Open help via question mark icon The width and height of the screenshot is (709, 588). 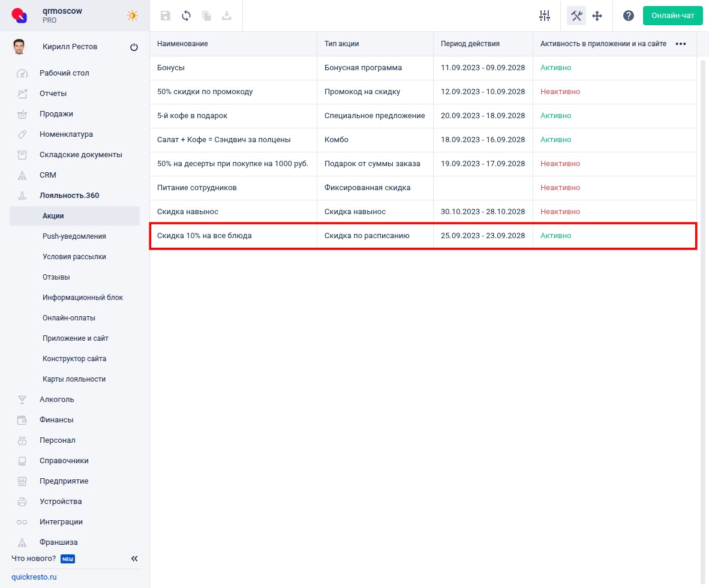[629, 16]
